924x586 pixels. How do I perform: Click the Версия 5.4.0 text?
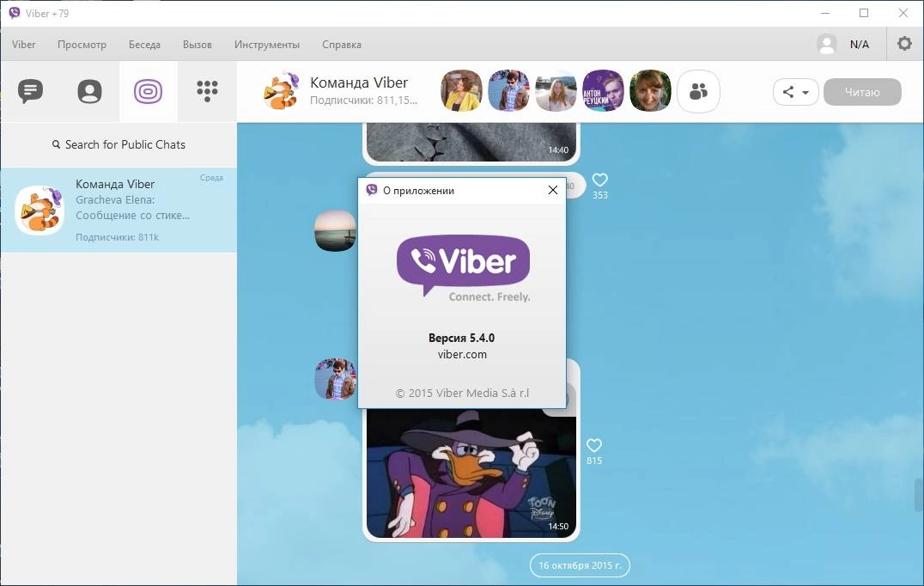[461, 338]
